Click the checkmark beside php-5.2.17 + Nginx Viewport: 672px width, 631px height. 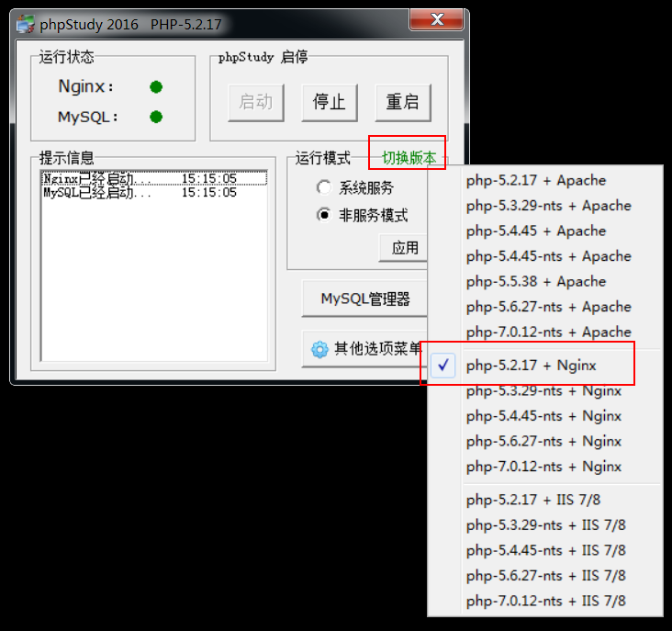443,366
